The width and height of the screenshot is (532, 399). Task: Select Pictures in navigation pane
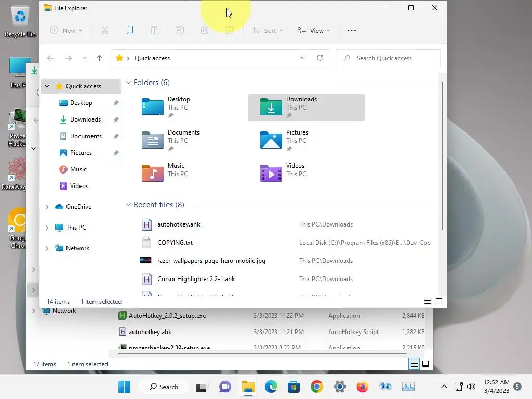click(x=81, y=153)
